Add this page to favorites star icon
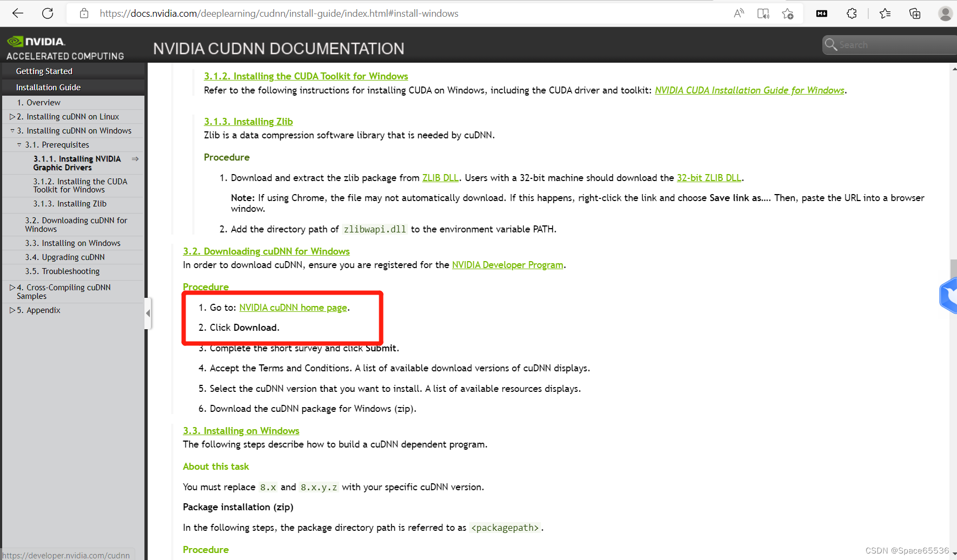 pos(788,14)
